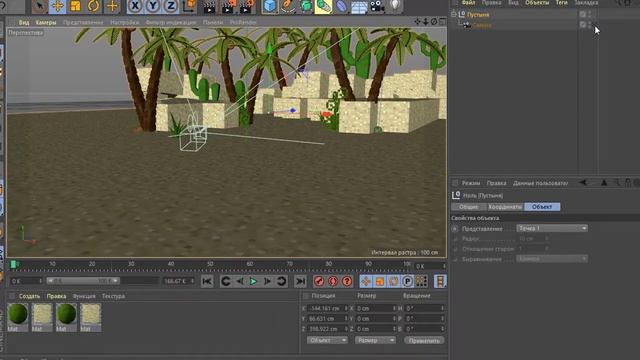
Task: Click the attribute manager up arrow
Action: 604,183
